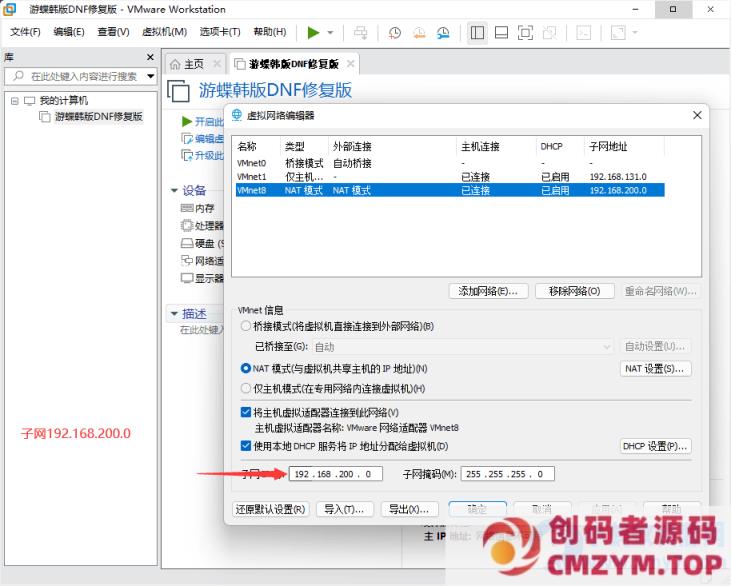Collapse the 我的计算机 tree node
The width and height of the screenshot is (731, 586).
click(15, 101)
